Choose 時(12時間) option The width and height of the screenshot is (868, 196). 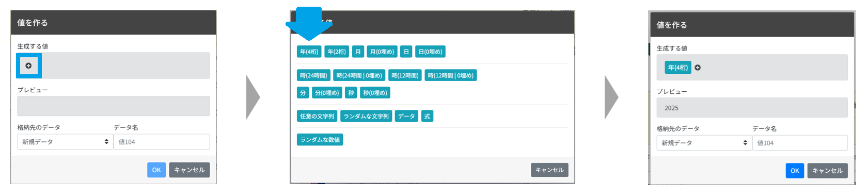405,75
